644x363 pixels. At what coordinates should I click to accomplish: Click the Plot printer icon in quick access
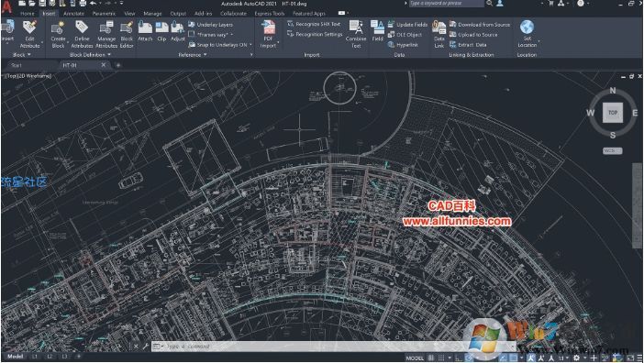tap(83, 4)
